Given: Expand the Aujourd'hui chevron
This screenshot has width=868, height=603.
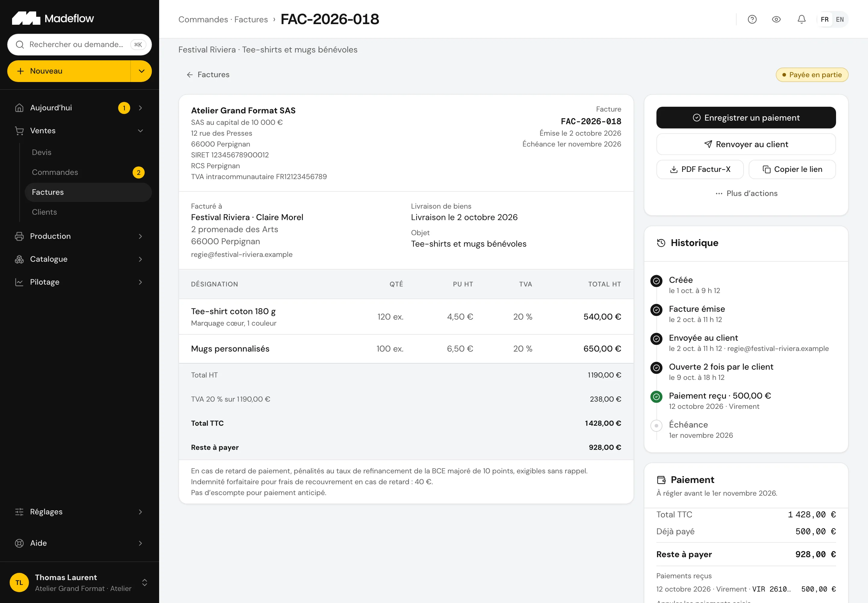Looking at the screenshot, I should coord(140,108).
